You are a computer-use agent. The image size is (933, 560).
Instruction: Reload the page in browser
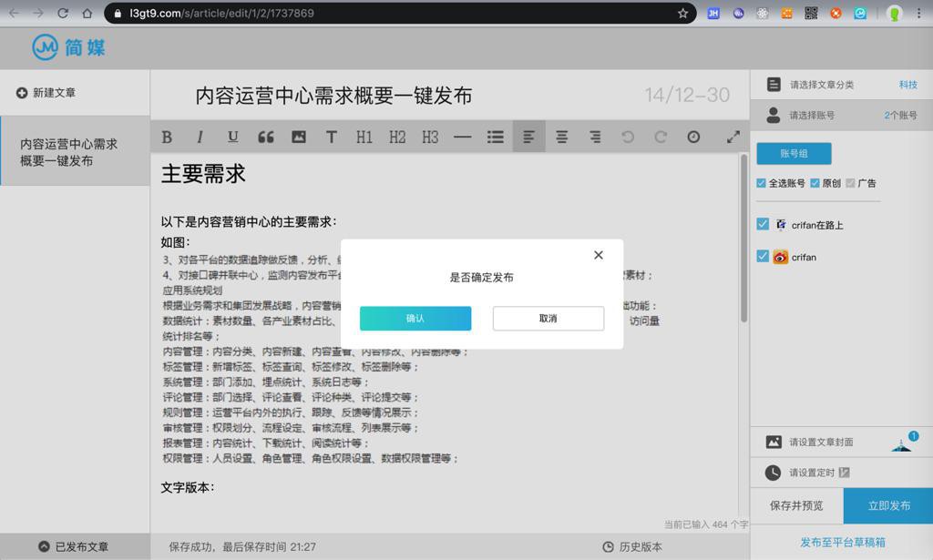[63, 13]
